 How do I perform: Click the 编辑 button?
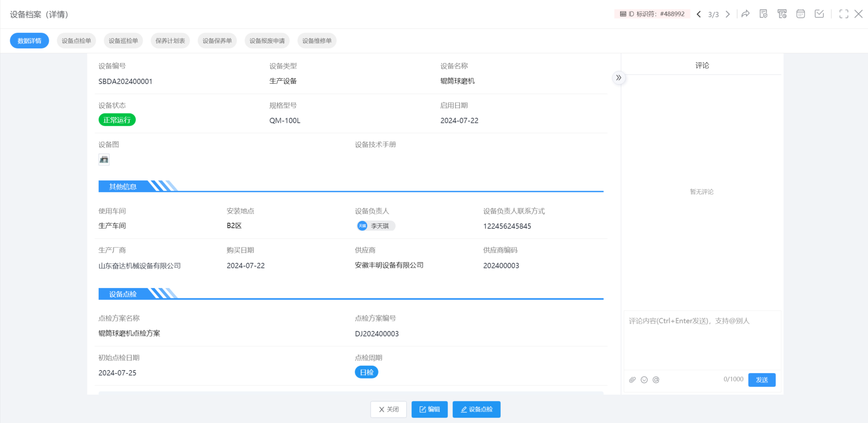[x=429, y=409]
